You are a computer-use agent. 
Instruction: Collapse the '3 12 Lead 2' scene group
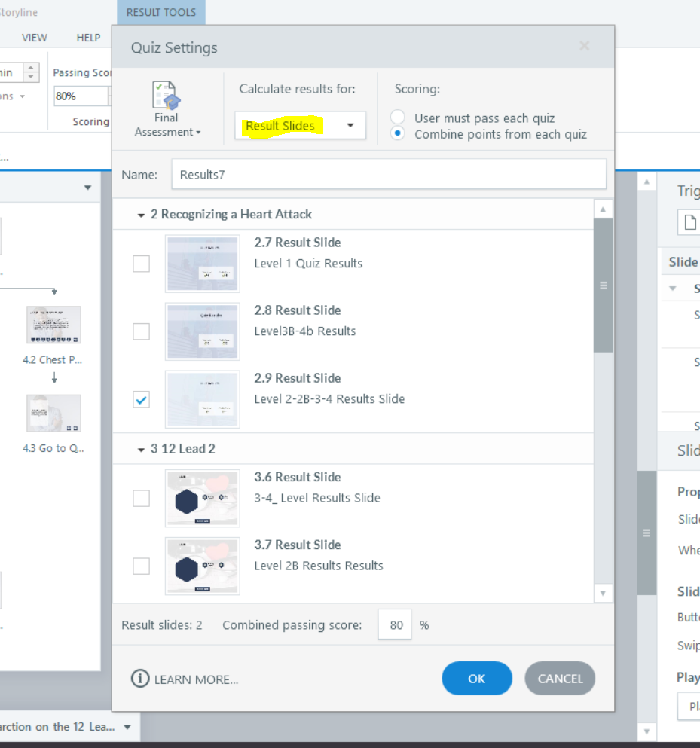pos(141,450)
